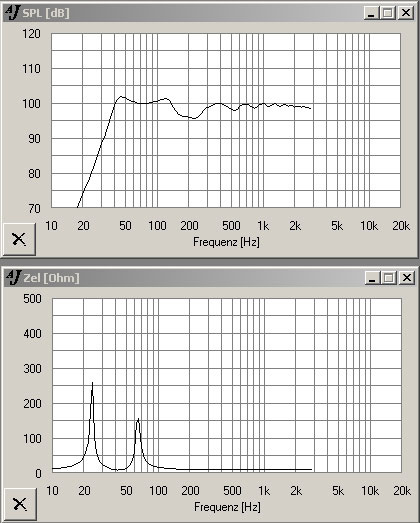Click the SPL curve peak near 50 Hz

(x=121, y=97)
